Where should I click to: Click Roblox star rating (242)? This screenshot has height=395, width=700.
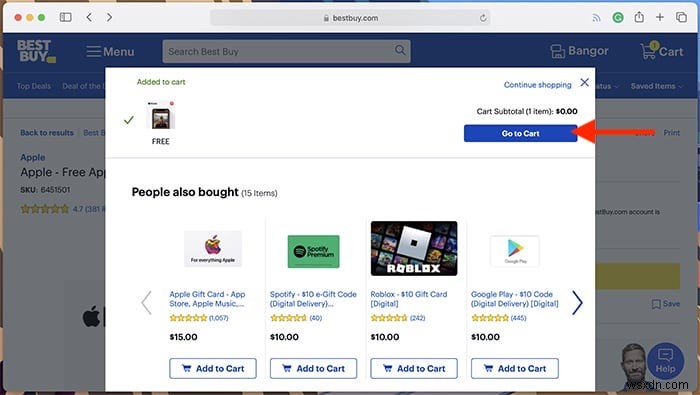click(x=398, y=318)
